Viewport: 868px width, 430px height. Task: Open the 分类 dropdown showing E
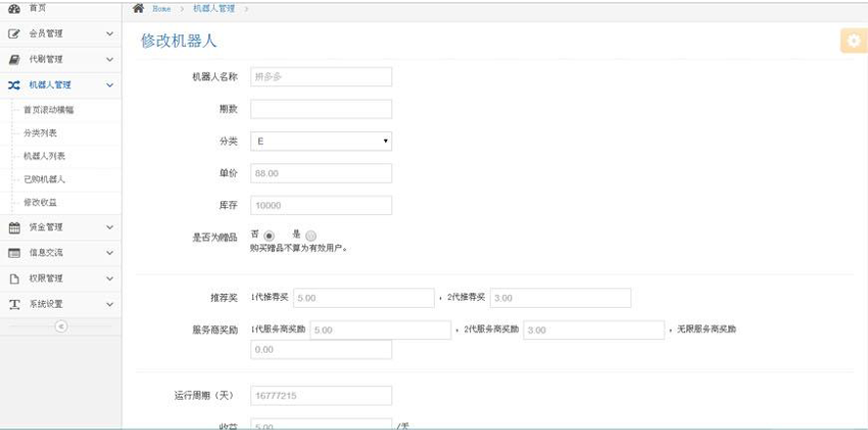click(321, 141)
